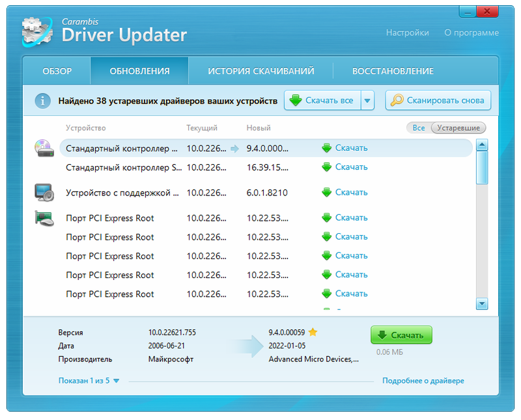The height and width of the screenshot is (420, 521).
Task: Click the scrollbar down arrow
Action: click(x=482, y=303)
